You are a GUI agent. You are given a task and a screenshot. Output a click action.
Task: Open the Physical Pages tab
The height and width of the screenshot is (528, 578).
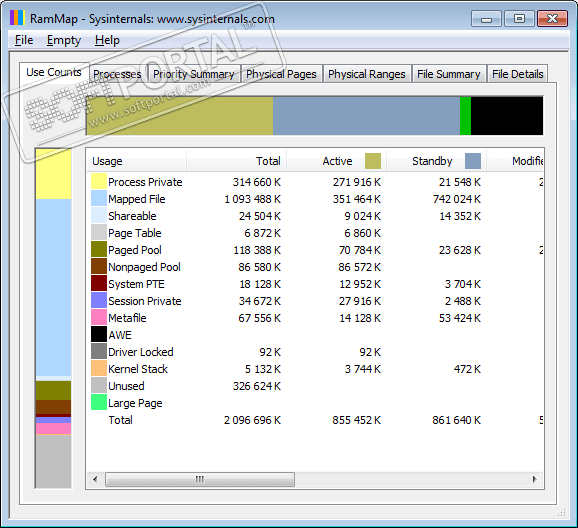(x=281, y=74)
